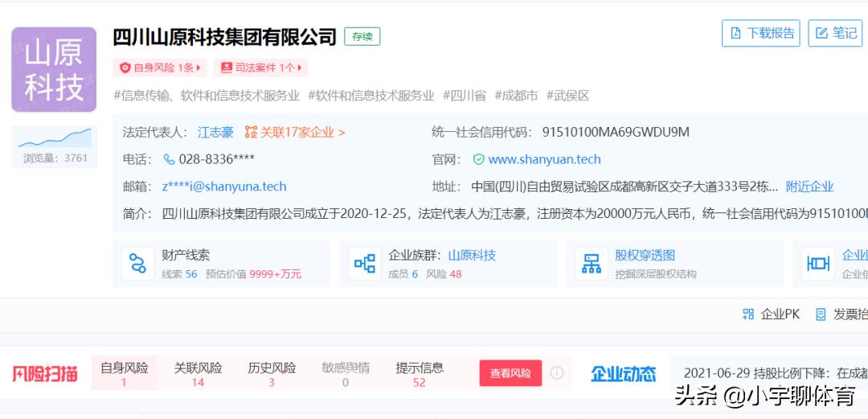Screen dimensions: 868x419
Task: Select the 提示信息 tab
Action: 419,374
